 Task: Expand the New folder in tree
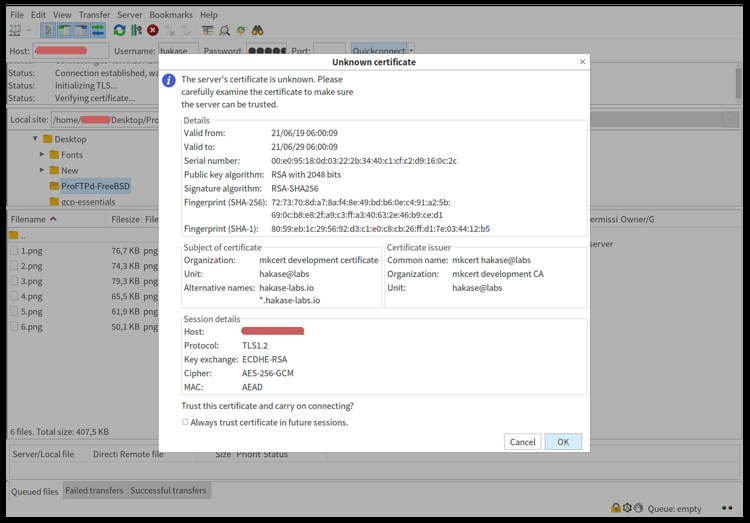42,171
